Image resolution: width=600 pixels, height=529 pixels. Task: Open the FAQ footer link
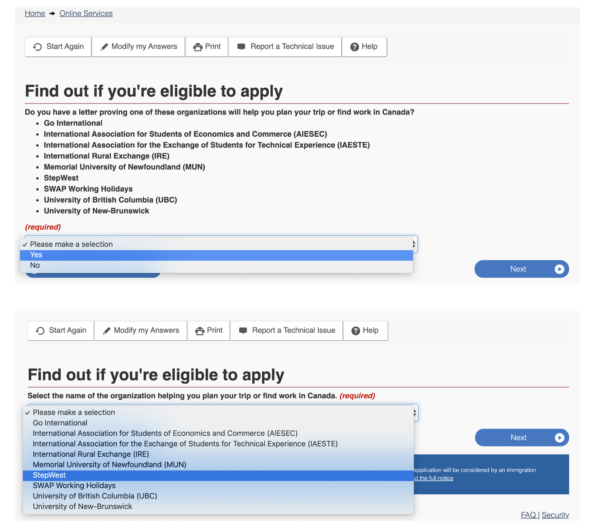pos(529,515)
